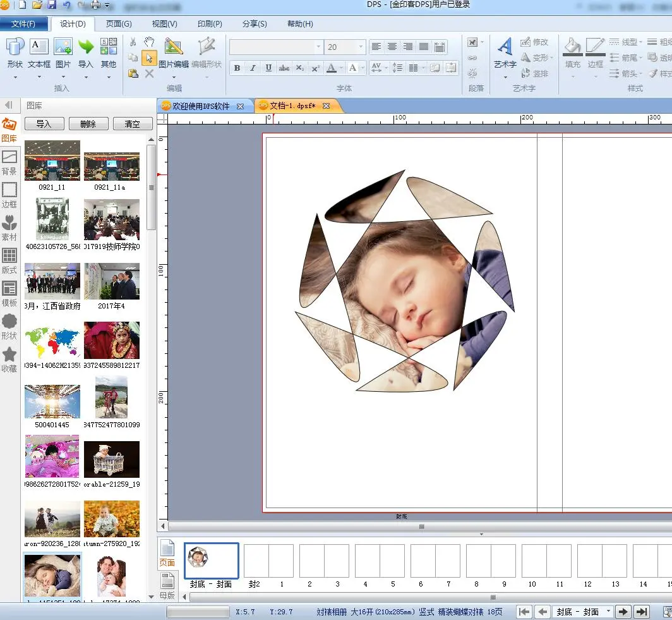Click the 删除 button in the gallery panel
672x620 pixels.
coord(88,124)
